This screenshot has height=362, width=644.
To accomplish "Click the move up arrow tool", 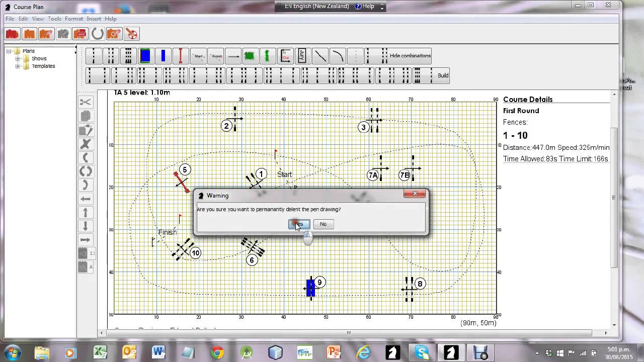I will (86, 213).
